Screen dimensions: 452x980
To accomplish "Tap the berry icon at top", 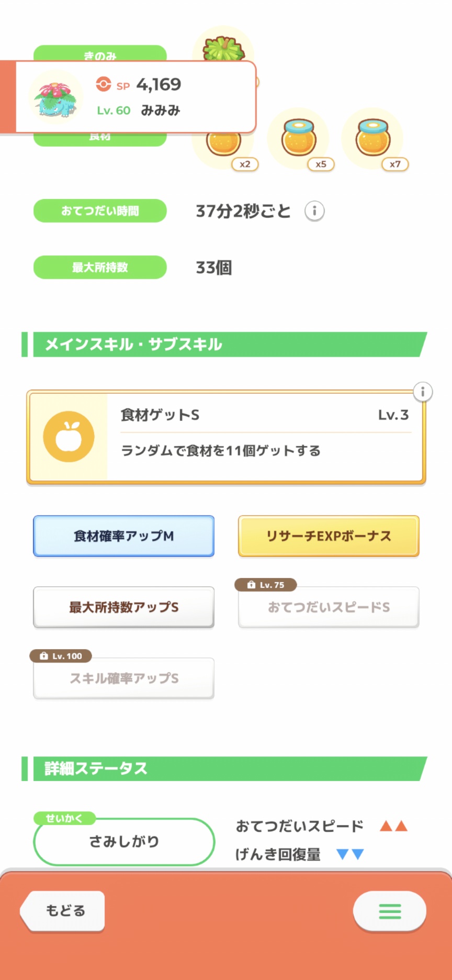I will pyautogui.click(x=224, y=48).
